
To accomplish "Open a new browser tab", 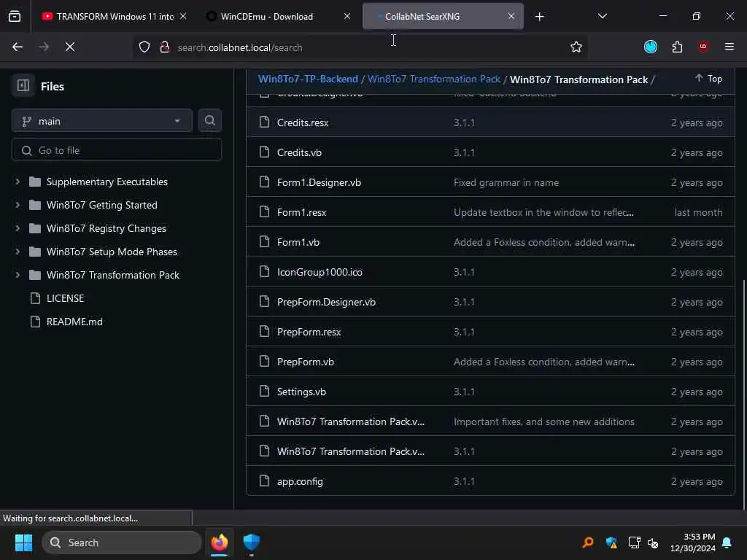I will click(x=539, y=17).
